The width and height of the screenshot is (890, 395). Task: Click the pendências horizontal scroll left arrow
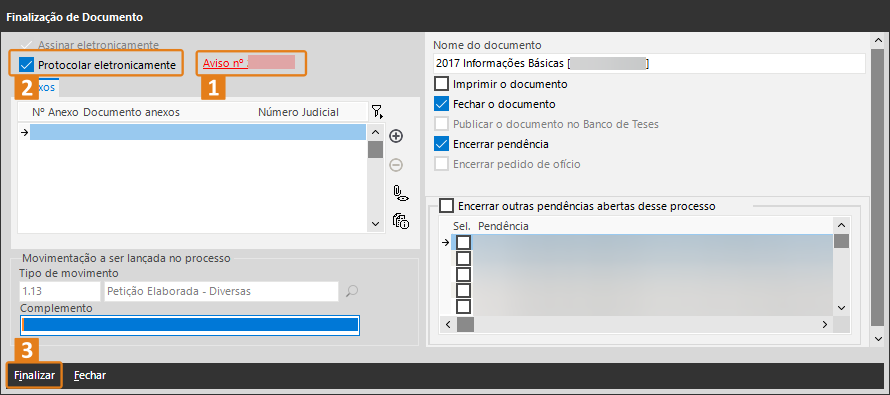pyautogui.click(x=448, y=325)
